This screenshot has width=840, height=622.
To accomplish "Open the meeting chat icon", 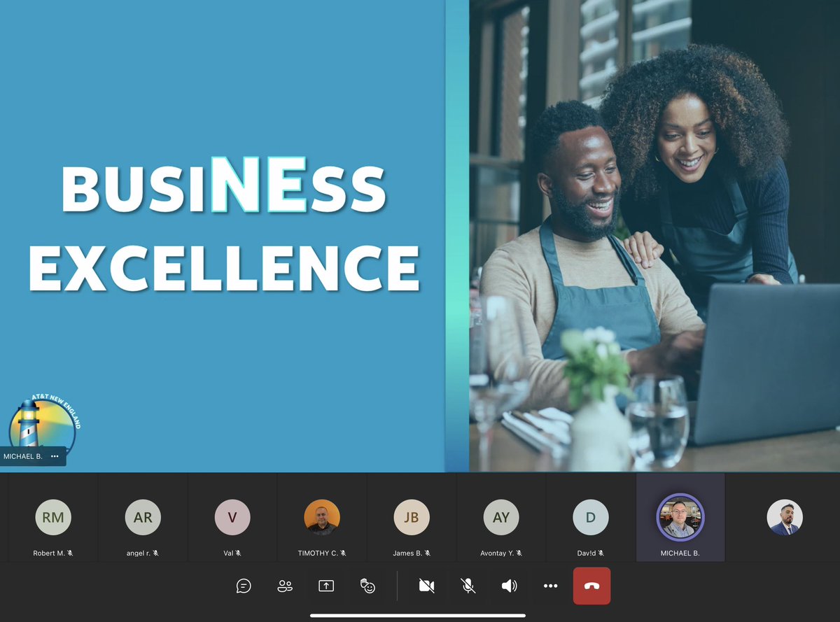I will click(244, 586).
